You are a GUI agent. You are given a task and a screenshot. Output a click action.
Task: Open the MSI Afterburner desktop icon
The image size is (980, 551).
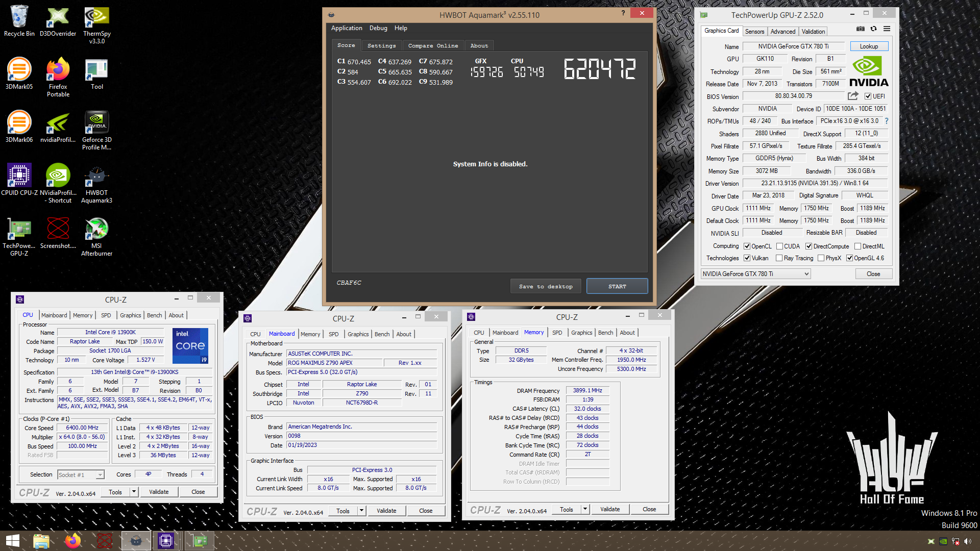tap(96, 237)
